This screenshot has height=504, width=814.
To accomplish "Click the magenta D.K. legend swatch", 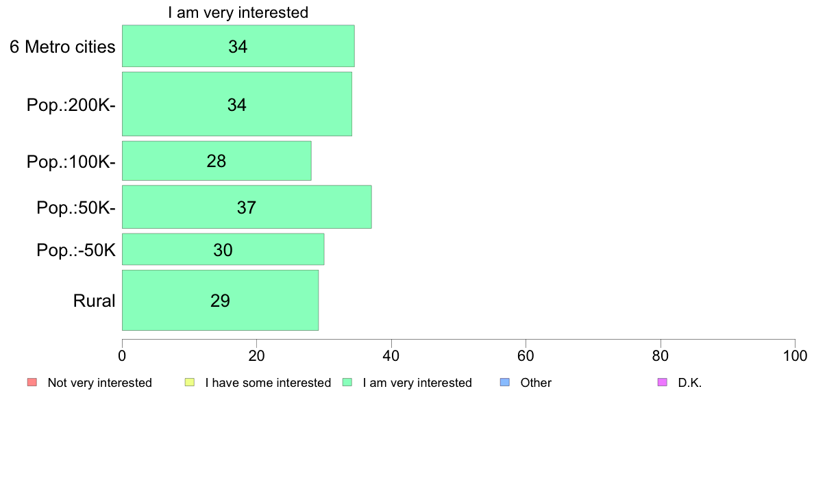I will point(663,383).
